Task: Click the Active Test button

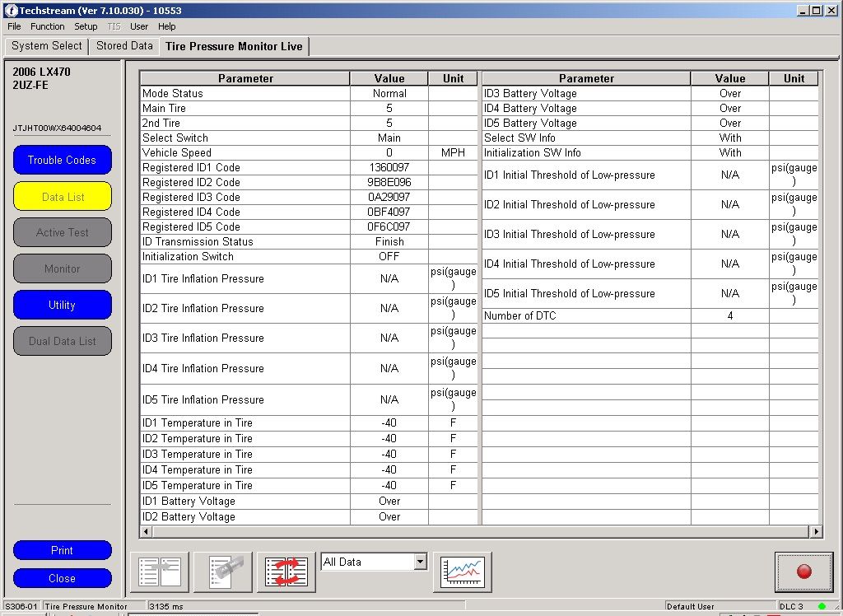Action: tap(63, 232)
